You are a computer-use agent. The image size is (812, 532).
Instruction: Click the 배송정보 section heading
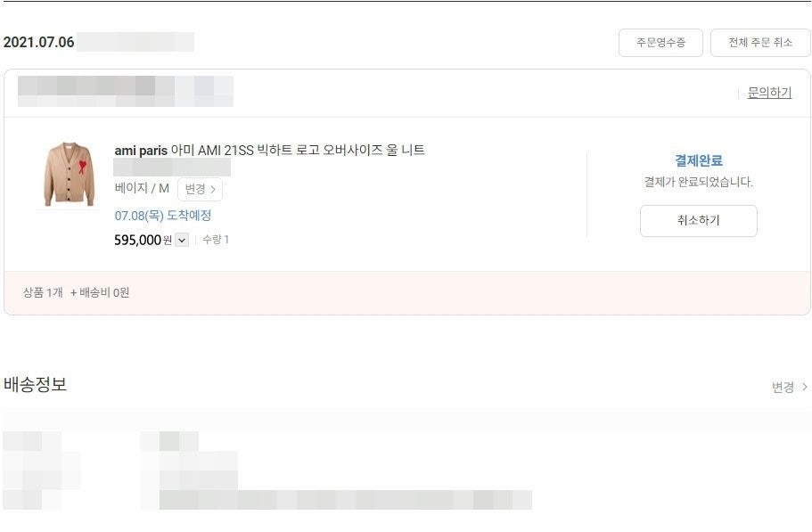36,384
